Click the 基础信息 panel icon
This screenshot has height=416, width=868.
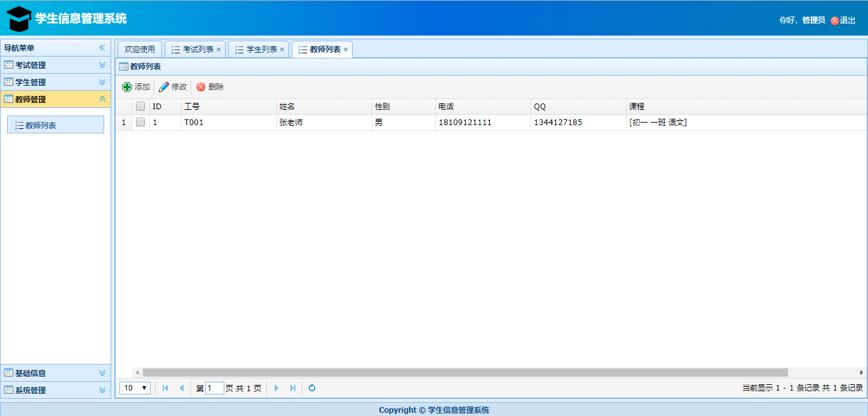pos(9,373)
